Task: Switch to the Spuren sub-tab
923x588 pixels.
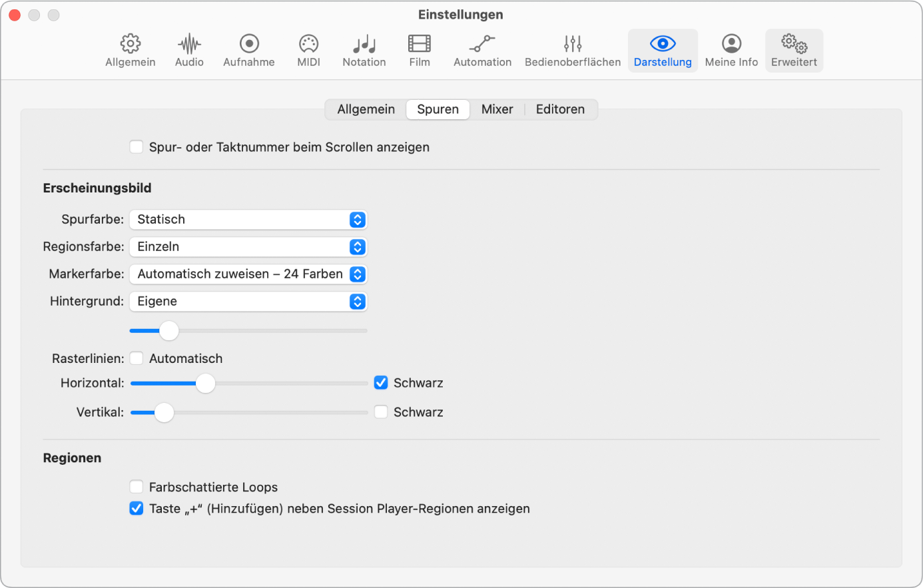Action: pos(438,109)
